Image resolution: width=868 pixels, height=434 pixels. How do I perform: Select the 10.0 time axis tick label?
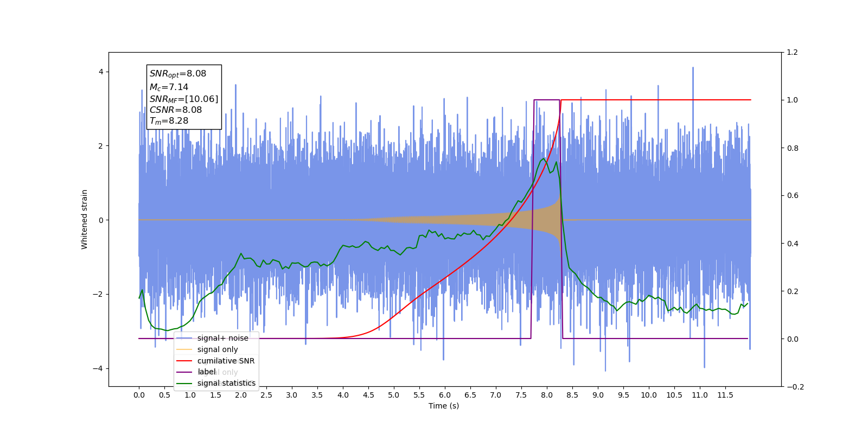tap(649, 395)
